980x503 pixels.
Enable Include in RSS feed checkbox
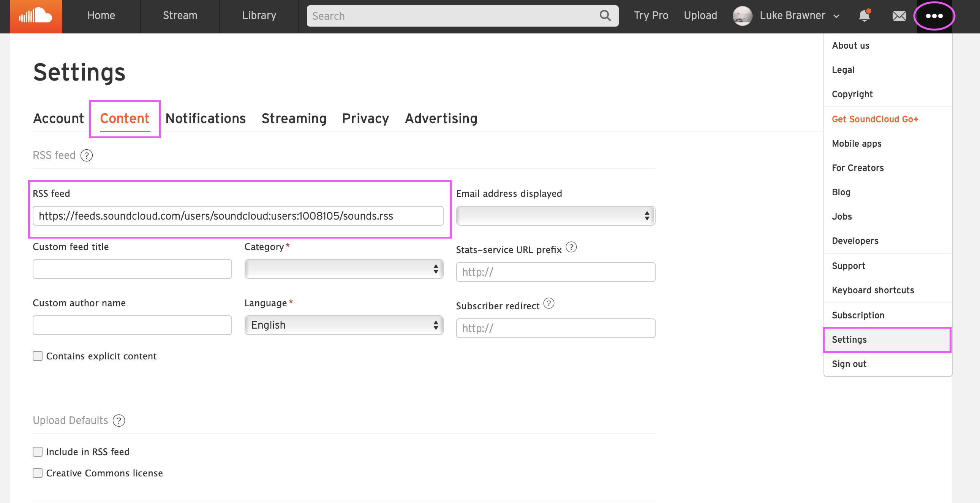click(37, 452)
